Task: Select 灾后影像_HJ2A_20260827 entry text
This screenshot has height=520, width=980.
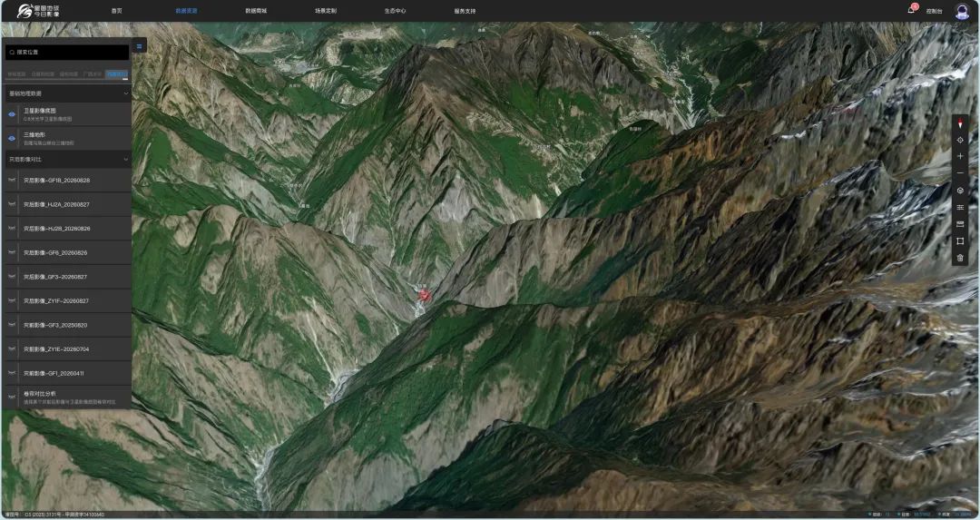Action: (57, 204)
